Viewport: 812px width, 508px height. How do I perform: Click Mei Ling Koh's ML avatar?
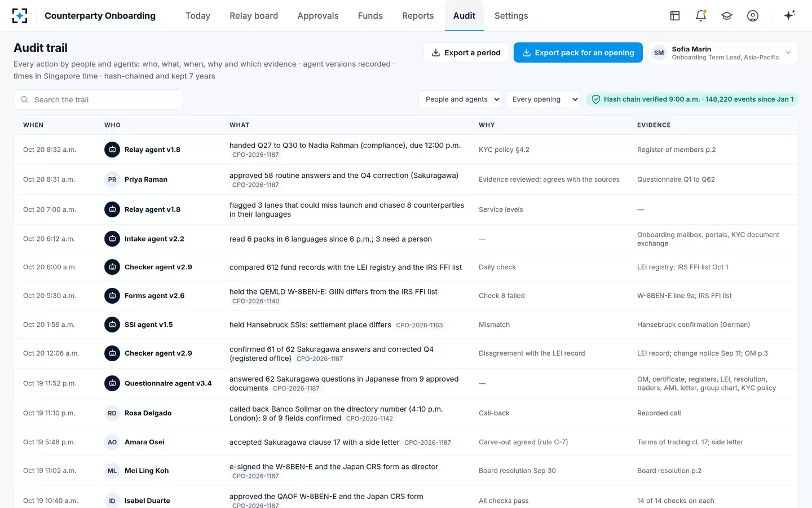(112, 471)
